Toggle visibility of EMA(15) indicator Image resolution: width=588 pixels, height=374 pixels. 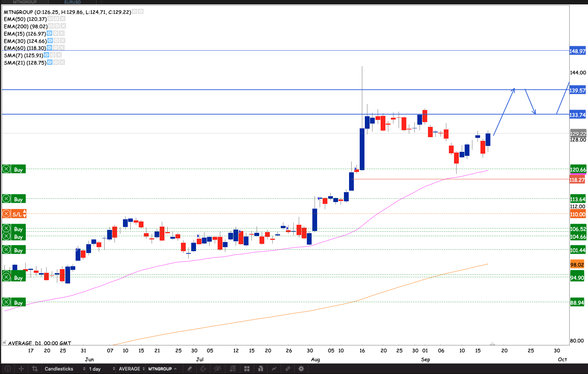50,33
